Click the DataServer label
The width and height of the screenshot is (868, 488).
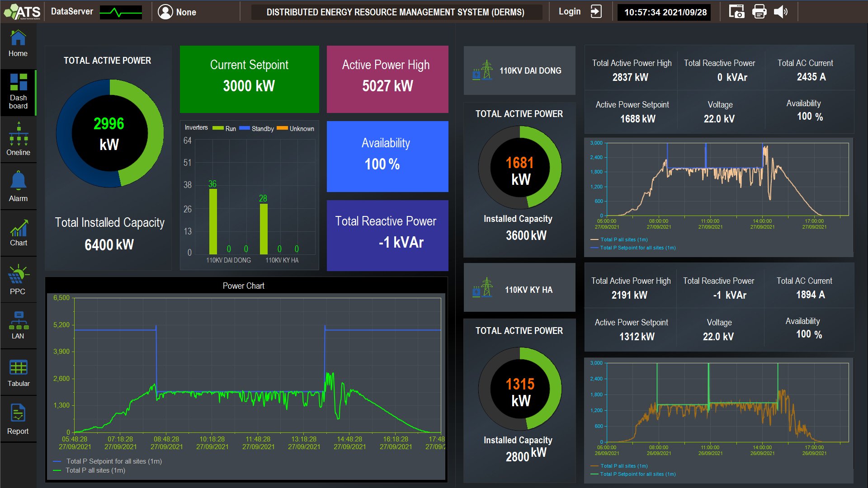[72, 12]
